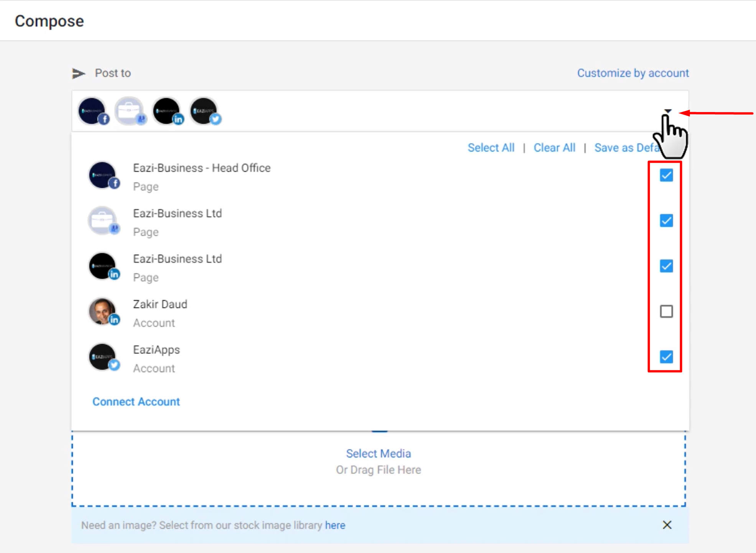Click the Clear All link

coord(554,148)
